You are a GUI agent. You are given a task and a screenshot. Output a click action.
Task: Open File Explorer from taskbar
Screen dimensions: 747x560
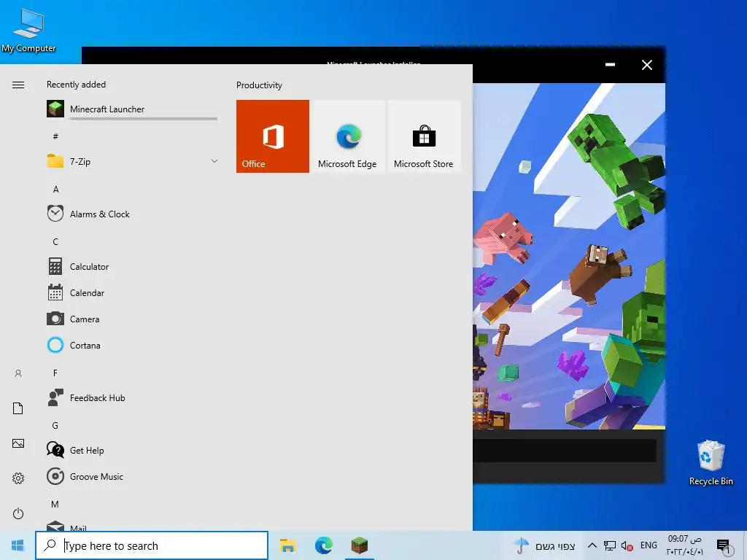(x=287, y=545)
